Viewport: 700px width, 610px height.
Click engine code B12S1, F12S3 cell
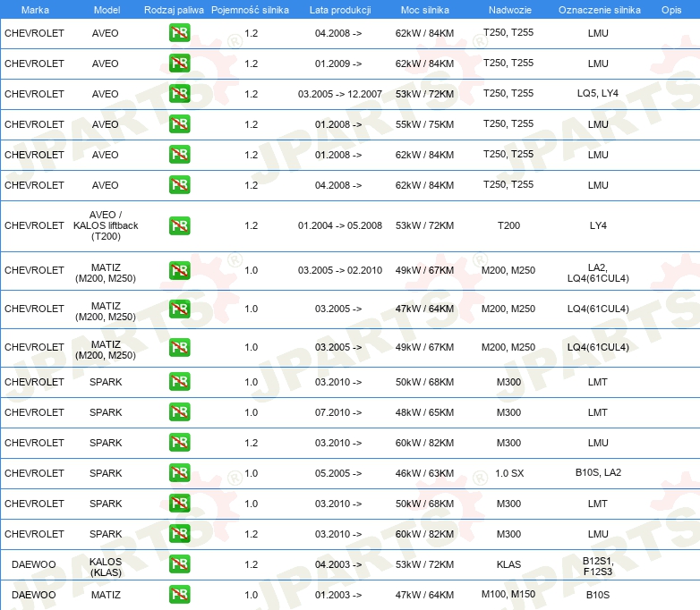click(598, 566)
